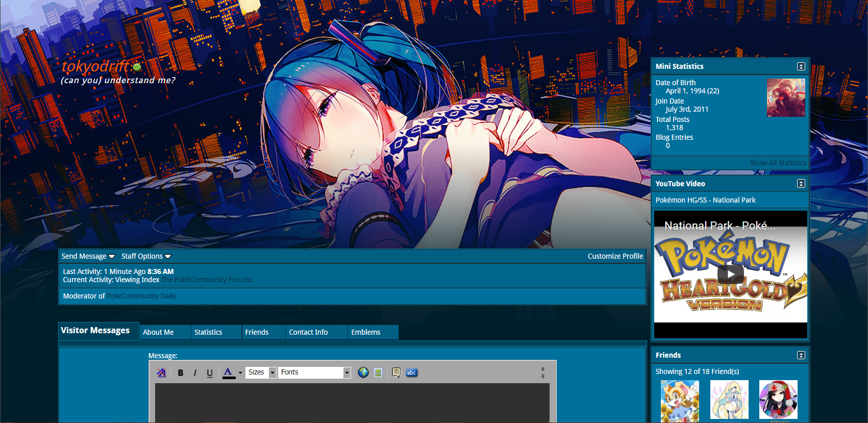The height and width of the screenshot is (423, 868).
Task: Open the Fonts dropdown
Action: [x=314, y=372]
